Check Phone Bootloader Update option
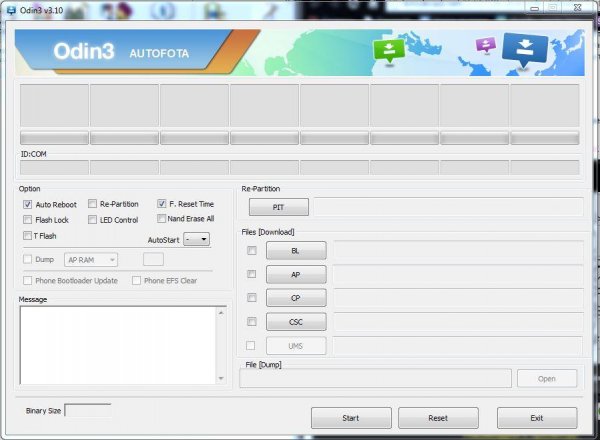 pyautogui.click(x=27, y=280)
